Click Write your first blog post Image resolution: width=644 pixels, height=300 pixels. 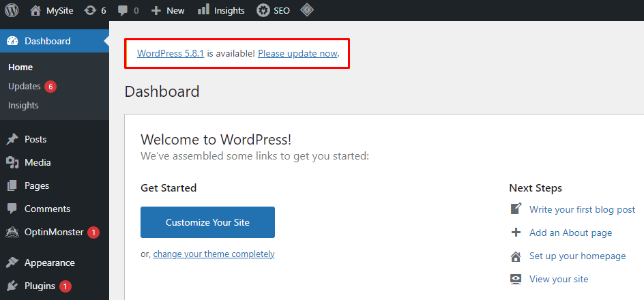click(582, 209)
